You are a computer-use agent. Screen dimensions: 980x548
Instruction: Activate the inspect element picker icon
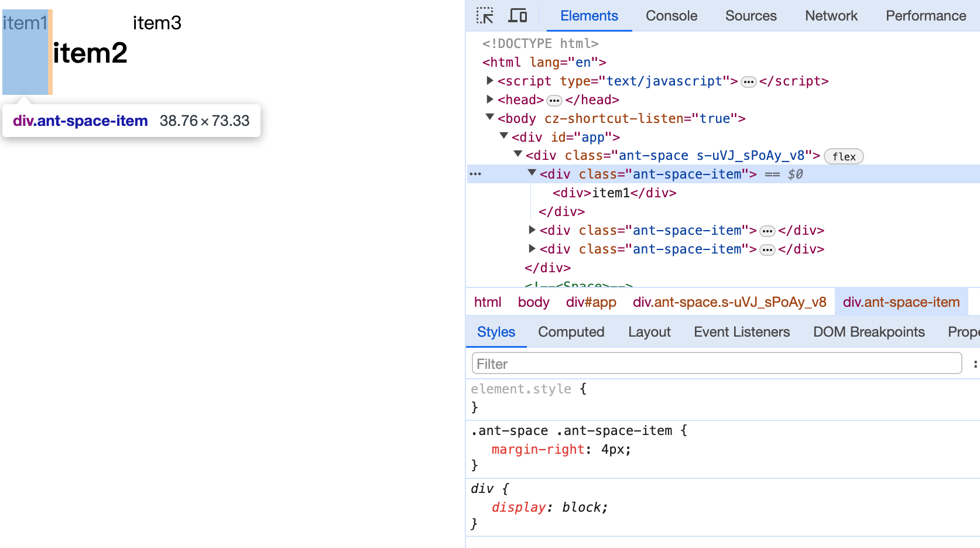click(x=485, y=16)
